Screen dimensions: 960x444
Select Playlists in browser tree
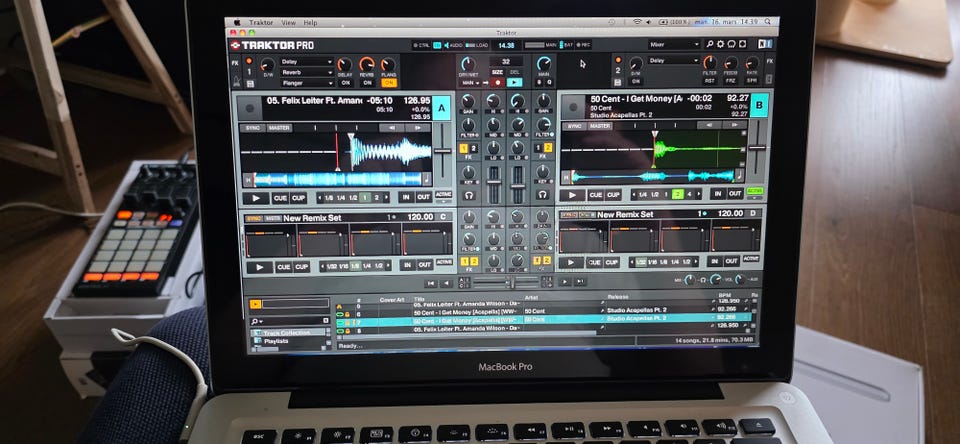click(277, 341)
